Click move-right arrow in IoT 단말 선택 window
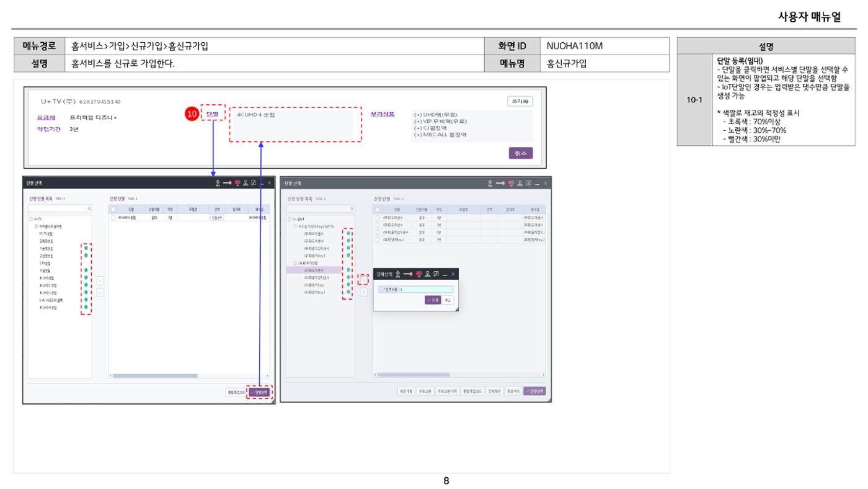The width and height of the screenshot is (868, 489). pos(363,281)
